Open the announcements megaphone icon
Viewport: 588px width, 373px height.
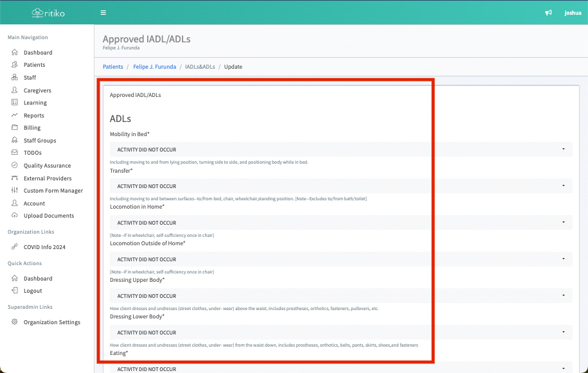point(548,13)
